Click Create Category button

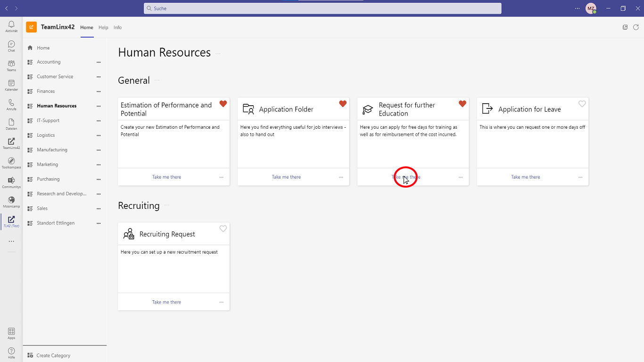(53, 355)
